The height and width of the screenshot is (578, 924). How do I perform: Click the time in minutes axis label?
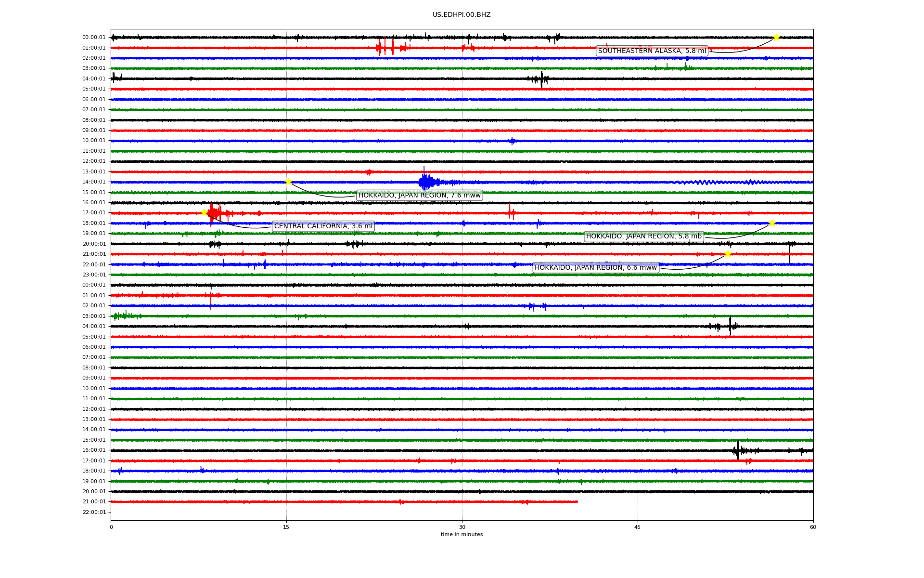click(462, 534)
